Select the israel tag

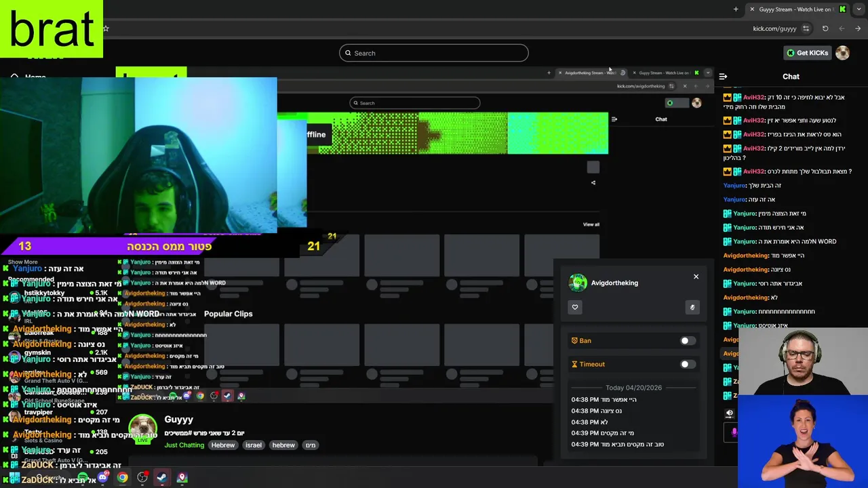pos(254,445)
